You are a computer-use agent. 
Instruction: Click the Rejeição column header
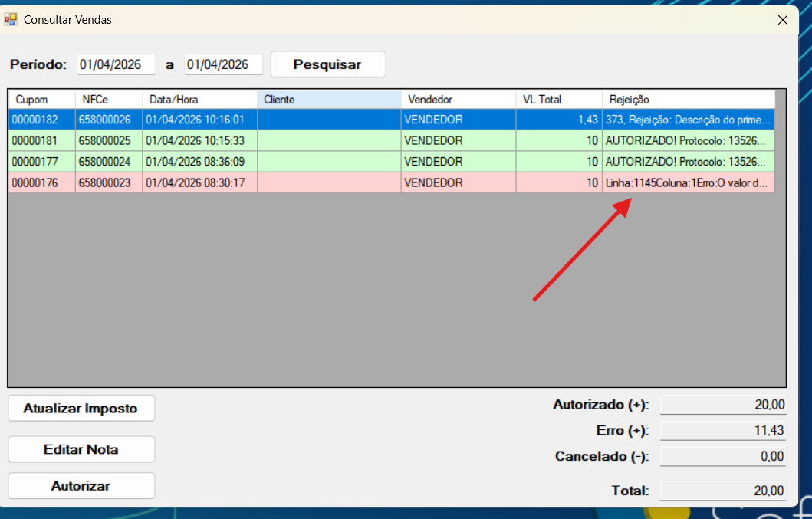click(x=688, y=100)
